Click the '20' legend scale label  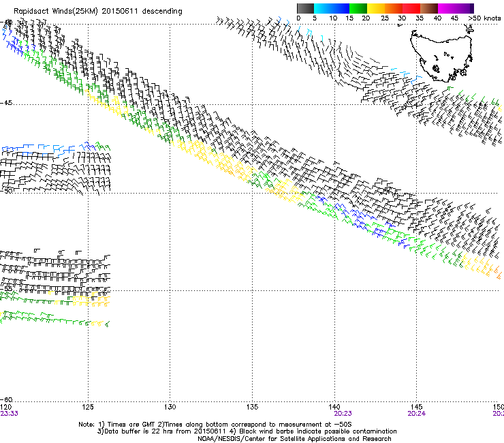(366, 18)
